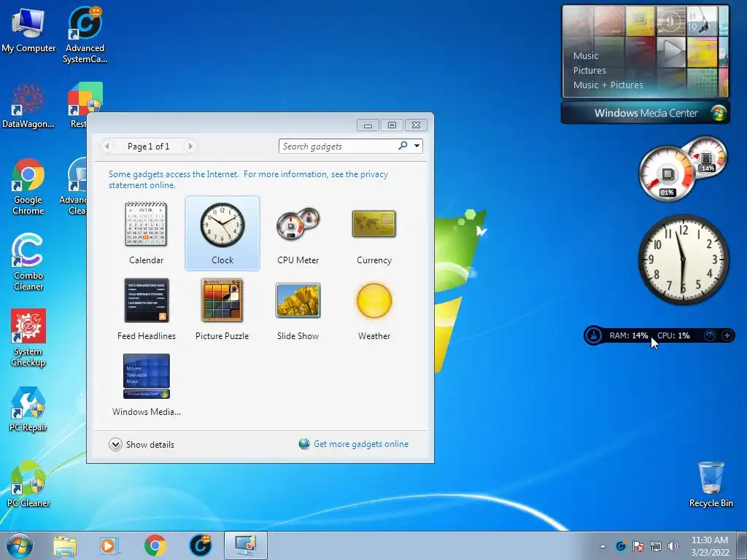
Task: Open Google Chrome desktop shortcut
Action: [x=28, y=187]
